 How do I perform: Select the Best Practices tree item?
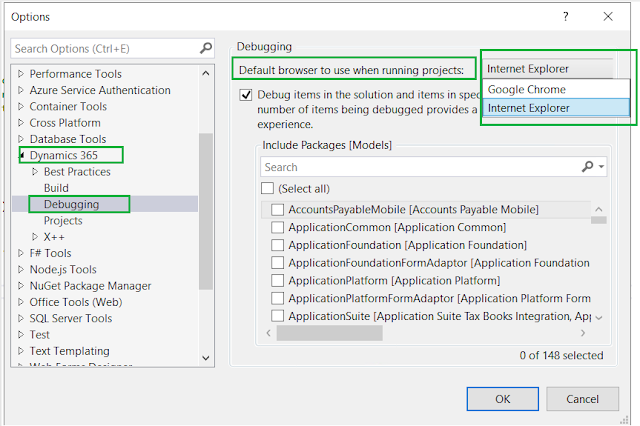coord(77,171)
